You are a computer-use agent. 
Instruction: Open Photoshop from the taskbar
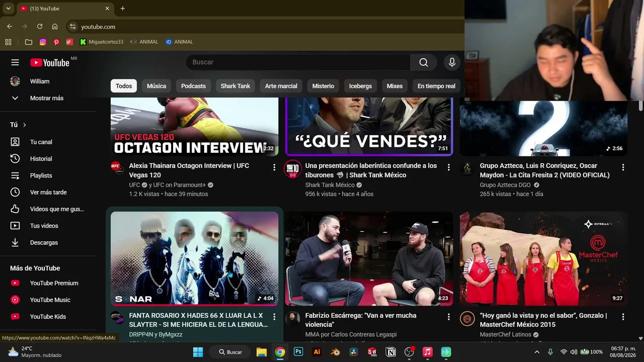[298, 352]
